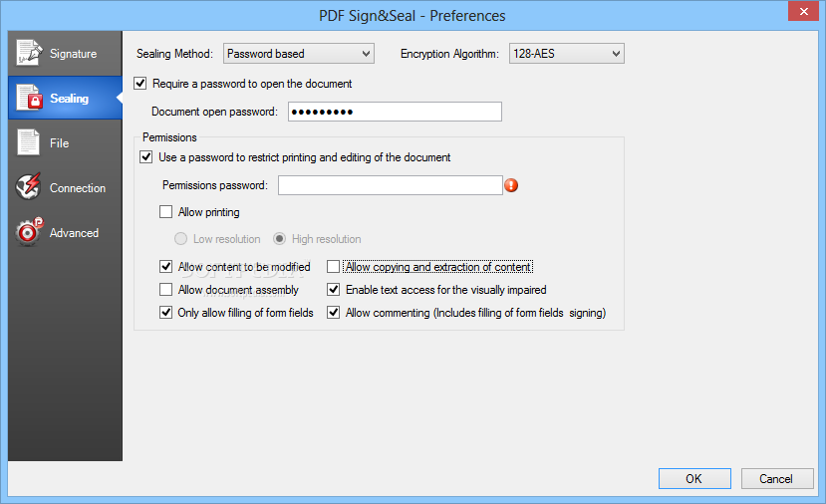This screenshot has height=504, width=826.
Task: Toggle the Allow commenting checkbox
Action: click(x=333, y=313)
